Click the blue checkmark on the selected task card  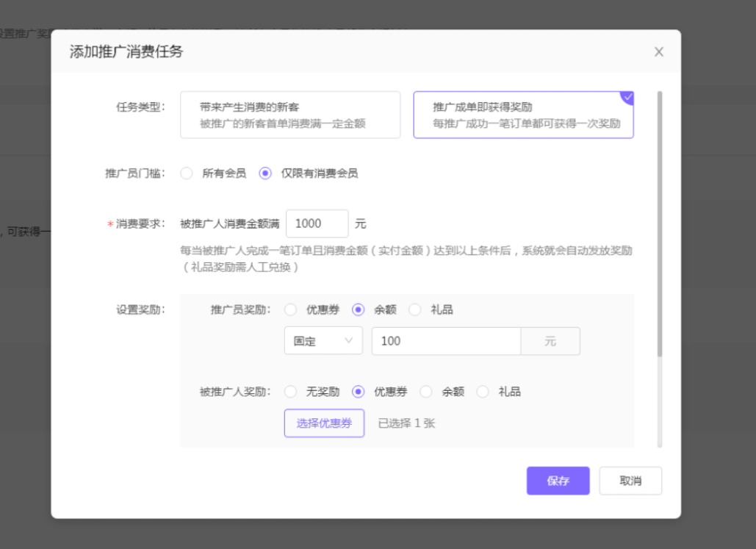click(x=627, y=96)
